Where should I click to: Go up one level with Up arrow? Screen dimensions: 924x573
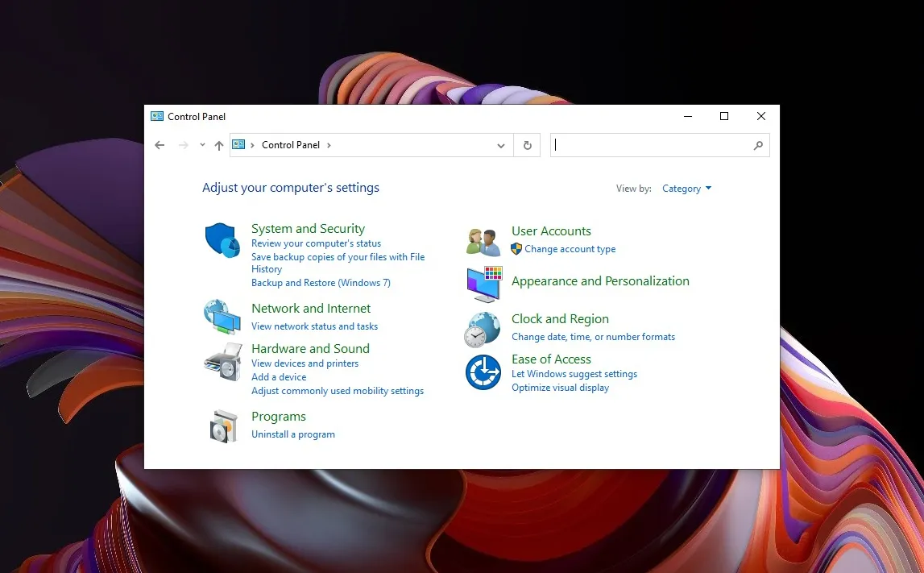(x=219, y=146)
